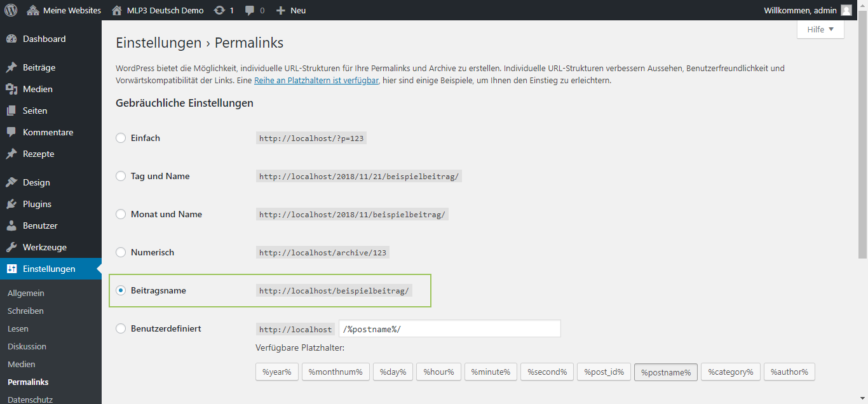The width and height of the screenshot is (868, 404).
Task: Open the Medien settings submenu under Einstellungen
Action: (22, 364)
